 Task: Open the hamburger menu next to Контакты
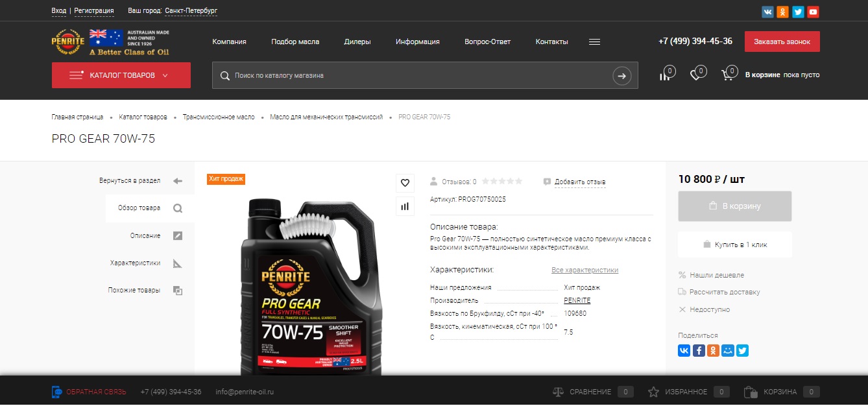point(594,42)
